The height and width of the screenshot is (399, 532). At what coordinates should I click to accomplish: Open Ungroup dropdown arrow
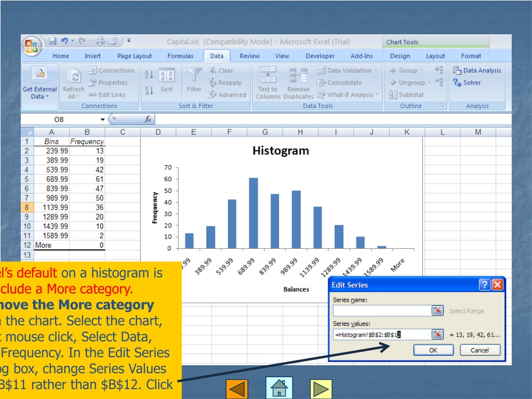(429, 83)
